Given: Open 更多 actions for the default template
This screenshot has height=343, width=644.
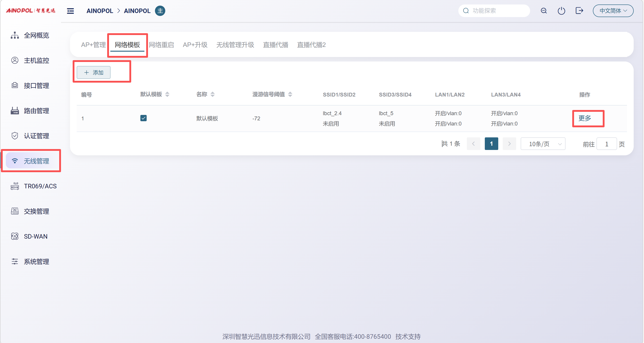Looking at the screenshot, I should pyautogui.click(x=585, y=118).
